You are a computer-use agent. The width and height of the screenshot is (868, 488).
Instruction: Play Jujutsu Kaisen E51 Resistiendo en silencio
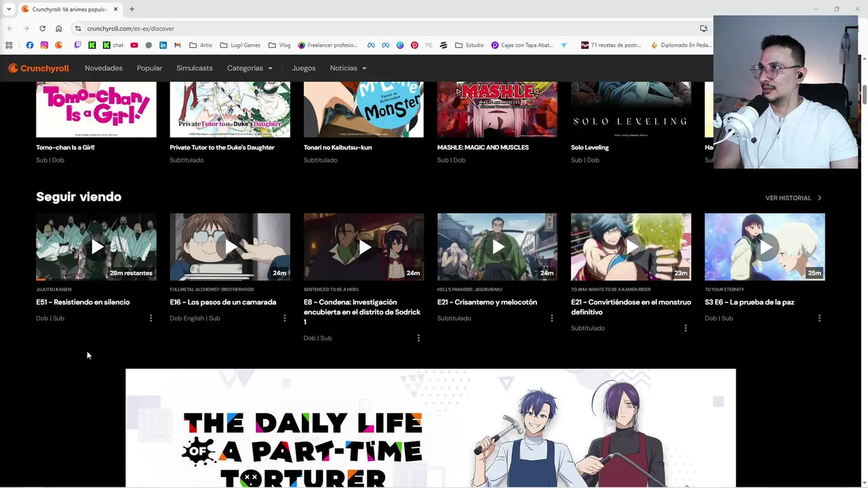96,247
